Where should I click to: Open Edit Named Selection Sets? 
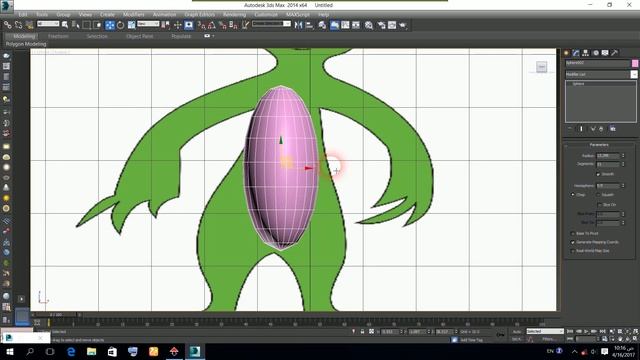click(245, 25)
